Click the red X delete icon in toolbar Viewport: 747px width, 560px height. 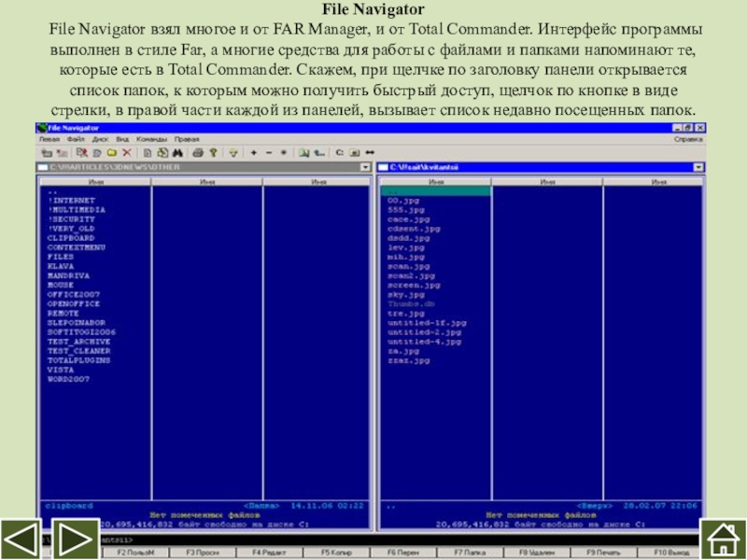127,153
